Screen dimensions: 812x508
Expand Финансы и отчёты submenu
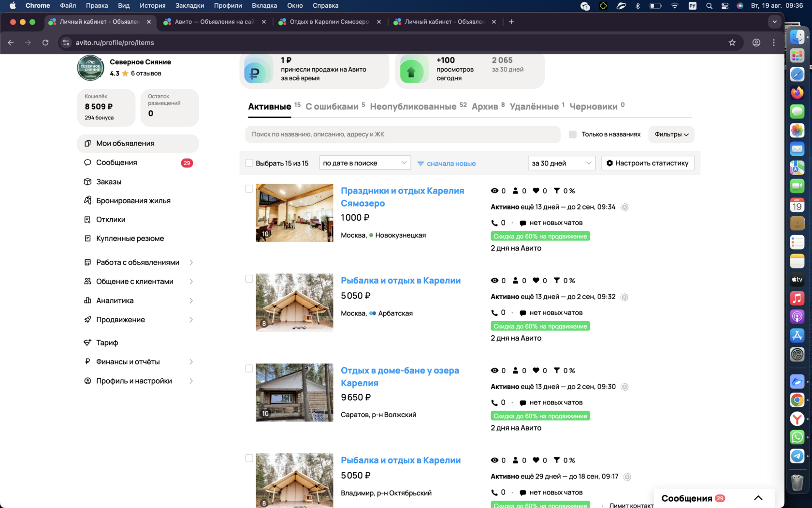(x=191, y=362)
